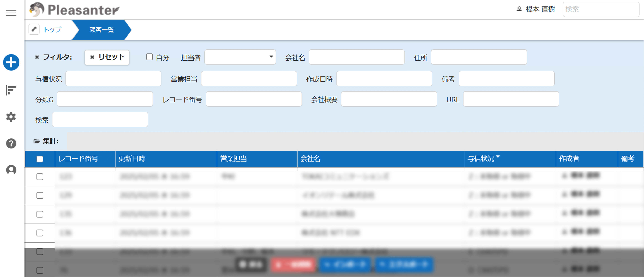Select the 顧客一覧 breadcrumb tab
Image resolution: width=644 pixels, height=277 pixels.
(101, 30)
